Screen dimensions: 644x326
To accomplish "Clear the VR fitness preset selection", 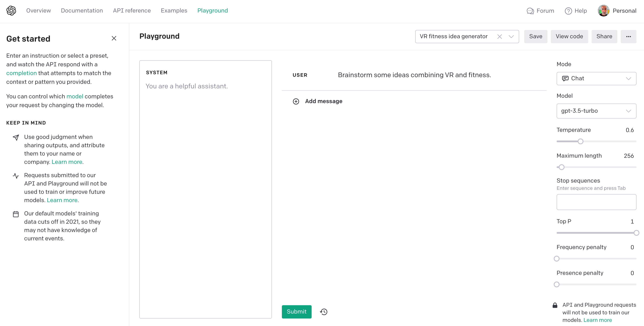I will click(499, 36).
